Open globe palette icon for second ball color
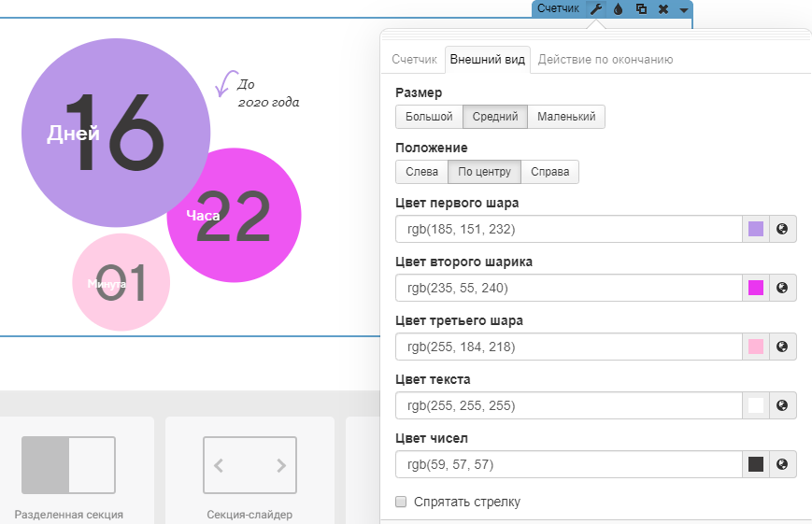812x524 pixels. tap(783, 288)
